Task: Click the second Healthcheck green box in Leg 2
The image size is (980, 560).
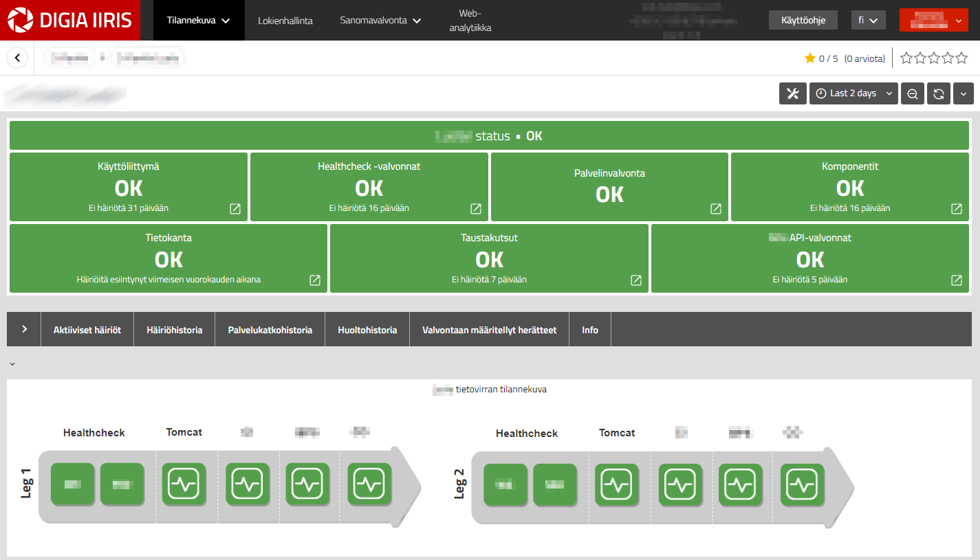Action: pyautogui.click(x=555, y=485)
